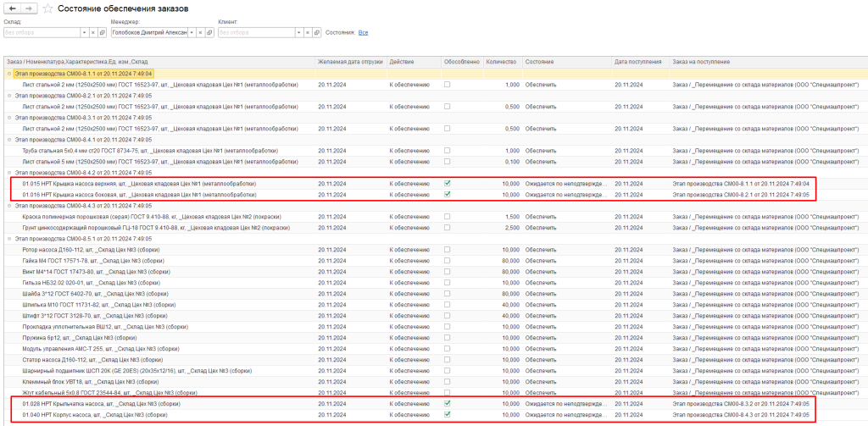Click into the Менеджер field Голобоков Дмитрий
This screenshot has width=868, height=426.
tap(149, 33)
